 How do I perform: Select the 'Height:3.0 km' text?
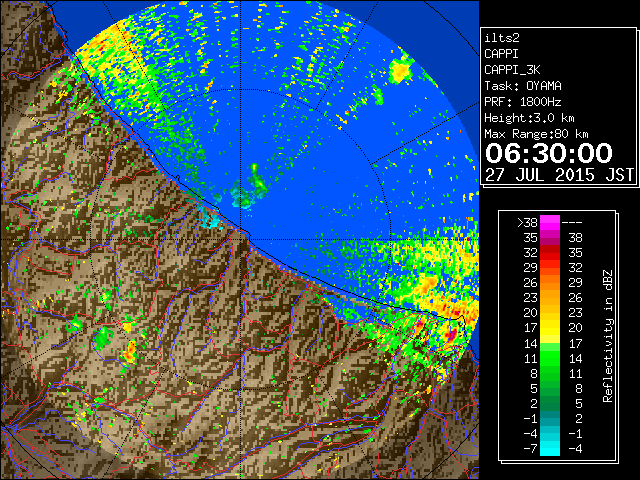tap(529, 118)
